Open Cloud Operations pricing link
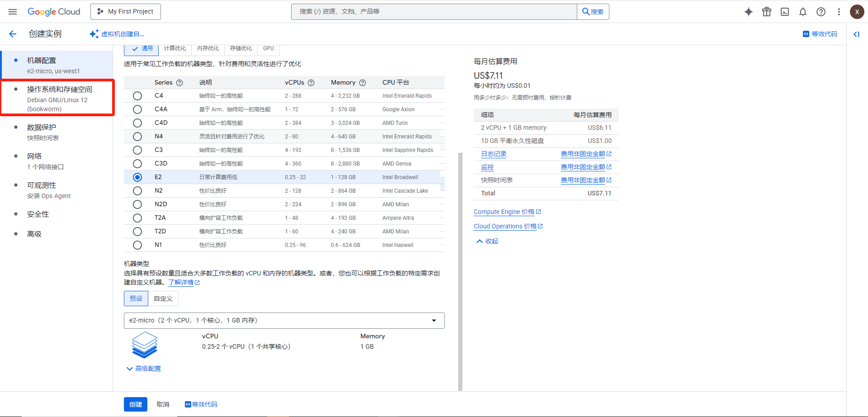 (x=508, y=226)
